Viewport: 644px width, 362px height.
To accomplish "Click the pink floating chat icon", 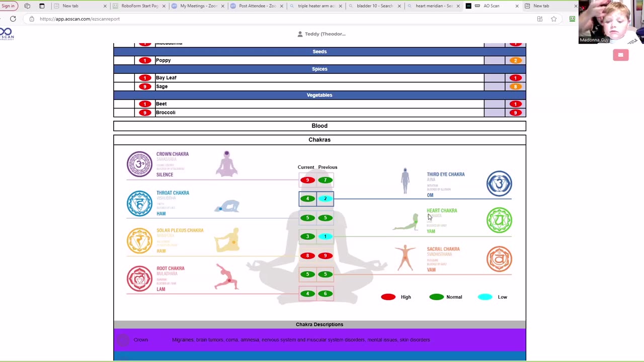I will pyautogui.click(x=621, y=55).
